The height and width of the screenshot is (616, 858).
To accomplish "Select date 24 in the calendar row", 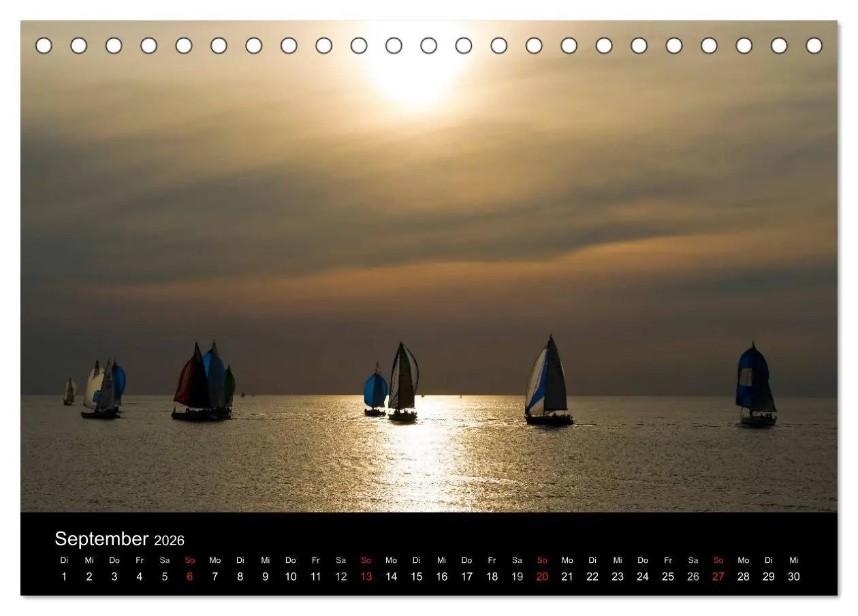I will pos(643,577).
